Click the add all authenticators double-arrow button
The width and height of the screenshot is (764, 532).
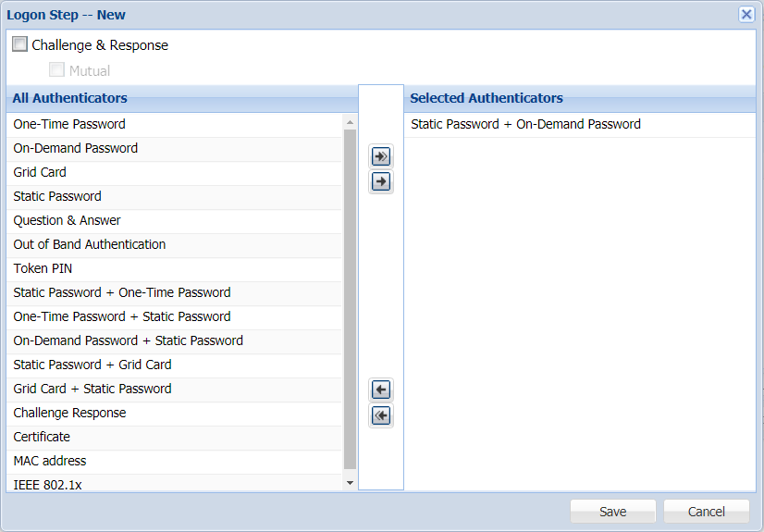[381, 156]
